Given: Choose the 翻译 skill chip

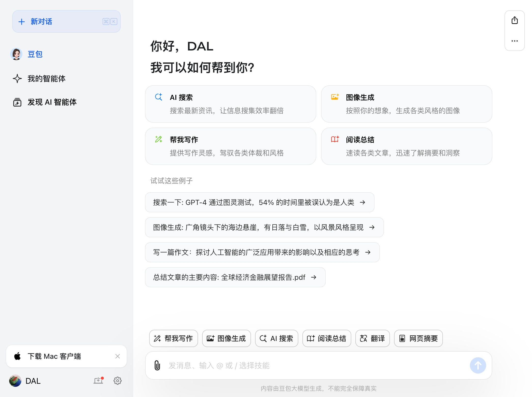Looking at the screenshot, I should [372, 338].
